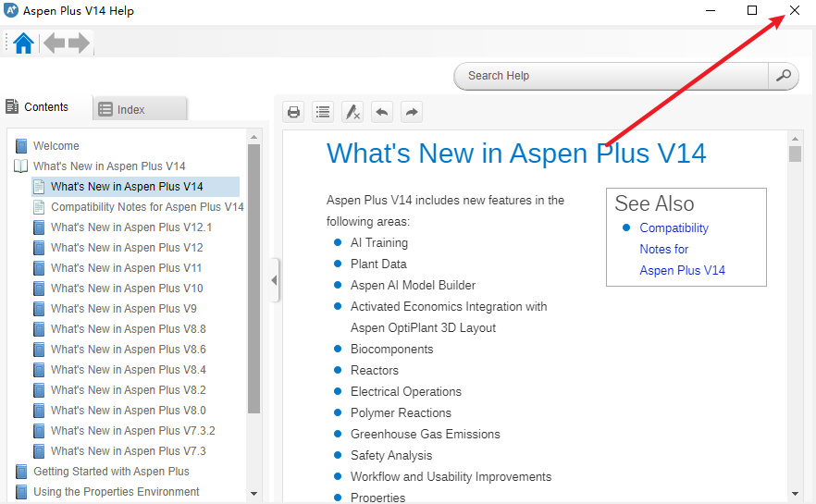
Task: Open the Welcome topic in contents
Action: [56, 146]
